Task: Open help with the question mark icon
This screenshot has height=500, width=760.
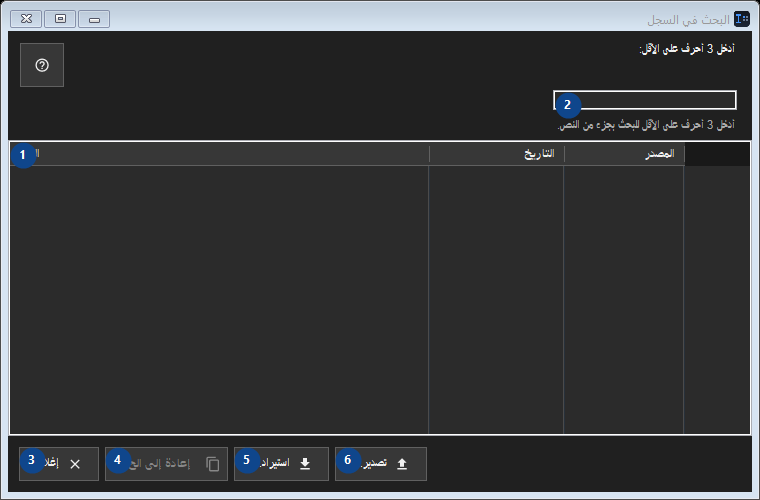Action: 42,65
